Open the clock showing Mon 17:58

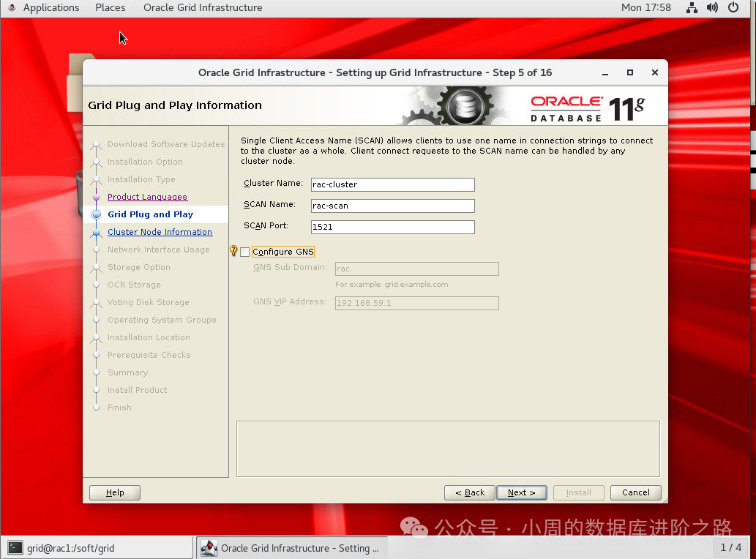tap(646, 8)
